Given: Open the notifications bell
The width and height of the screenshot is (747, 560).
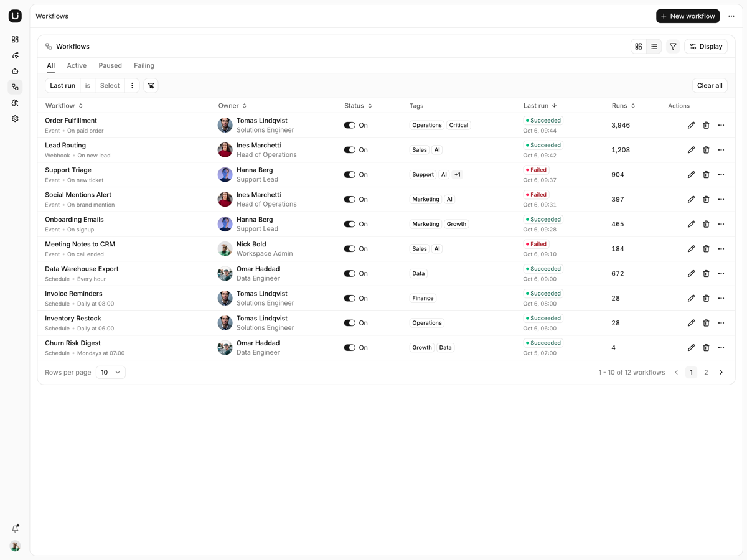Looking at the screenshot, I should click(15, 528).
